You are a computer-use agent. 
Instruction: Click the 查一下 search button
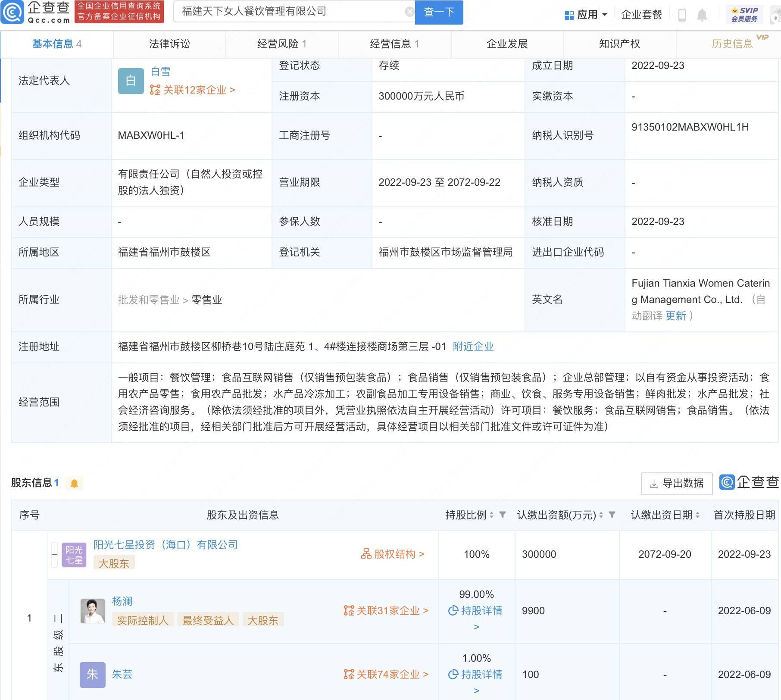[438, 12]
